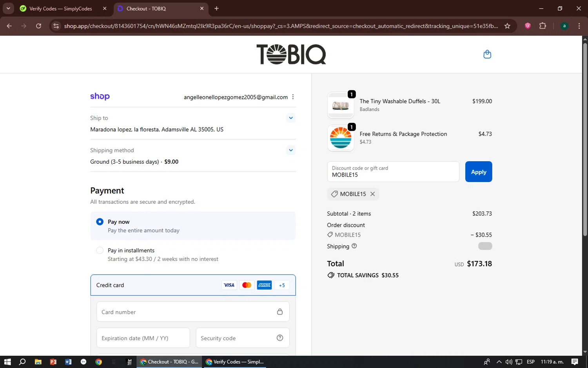Screen dimensions: 588x368
Task: Open Windows taskbar search
Action: pos(22,362)
